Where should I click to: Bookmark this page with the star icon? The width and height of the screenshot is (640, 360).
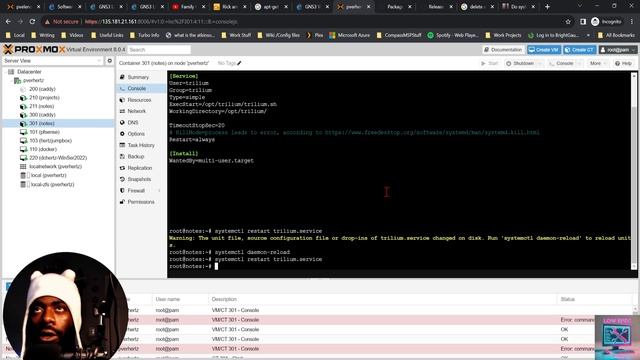pos(568,22)
